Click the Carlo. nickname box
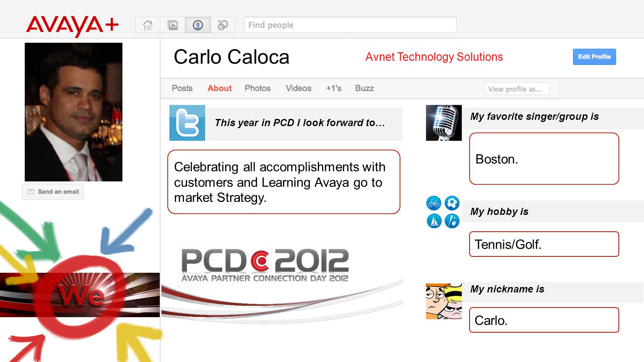Screen dimensions: 644x362 click(x=544, y=320)
